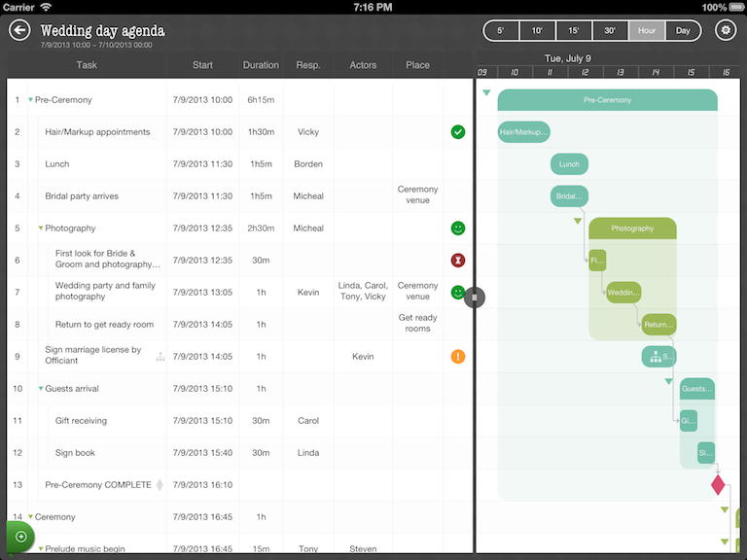Collapse Guests arrival triangle in Gantt chart
The image size is (747, 560).
[x=669, y=381]
